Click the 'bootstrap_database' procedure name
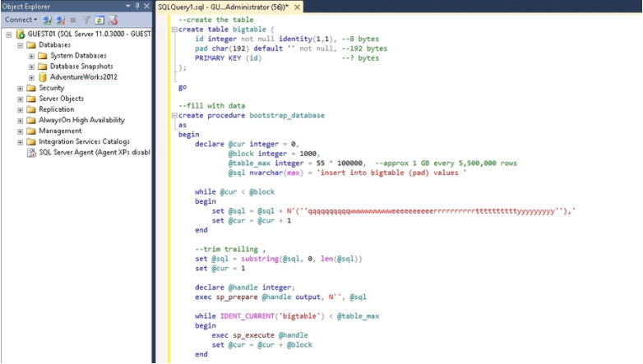Image resolution: width=643 pixels, height=364 pixels. (x=287, y=116)
